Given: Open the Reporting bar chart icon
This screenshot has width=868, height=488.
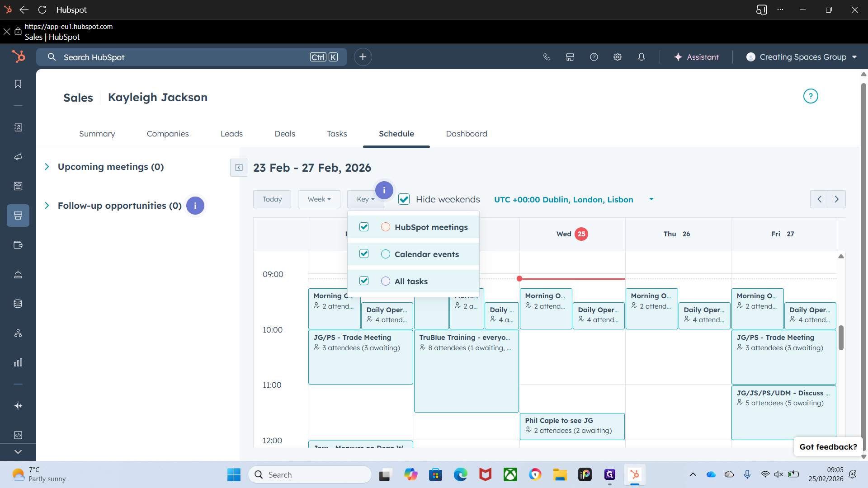Looking at the screenshot, I should coord(18,362).
